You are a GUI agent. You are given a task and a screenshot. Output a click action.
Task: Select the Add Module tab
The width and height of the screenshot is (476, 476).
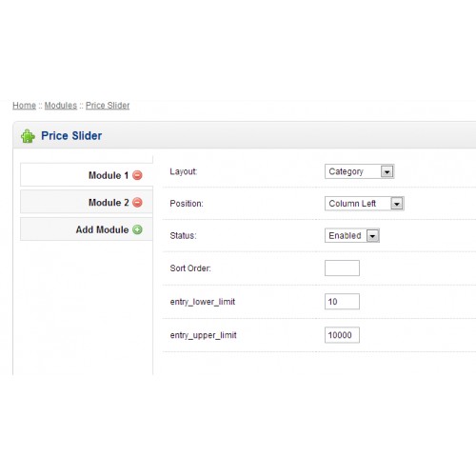[x=87, y=229]
